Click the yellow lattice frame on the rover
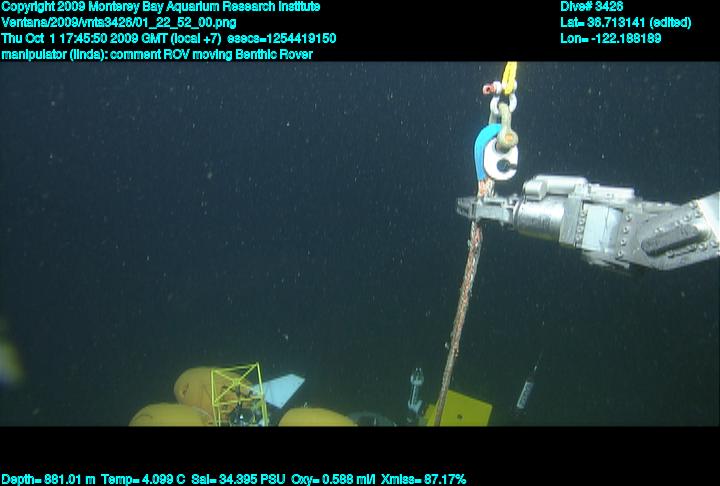 coord(239,394)
